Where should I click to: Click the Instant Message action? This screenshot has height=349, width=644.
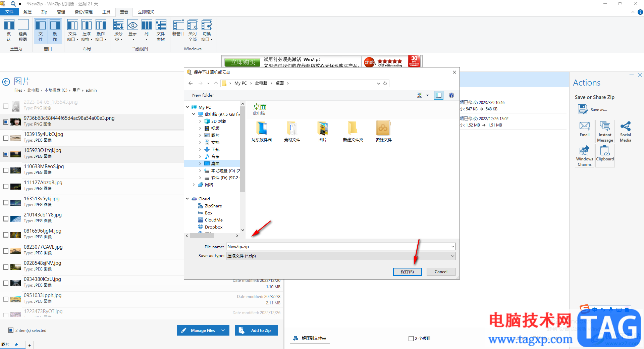click(605, 132)
